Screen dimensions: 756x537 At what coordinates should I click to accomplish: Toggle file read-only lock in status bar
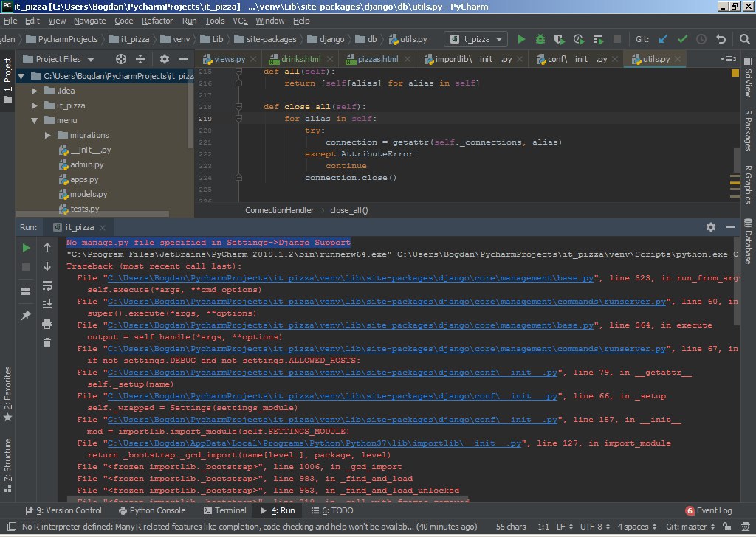[726, 527]
